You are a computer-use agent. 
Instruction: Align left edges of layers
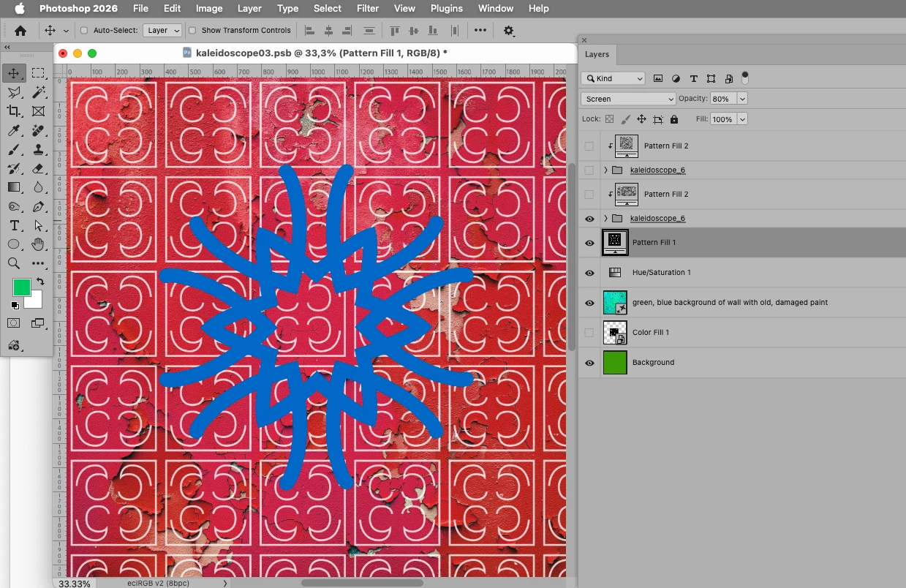pyautogui.click(x=309, y=31)
